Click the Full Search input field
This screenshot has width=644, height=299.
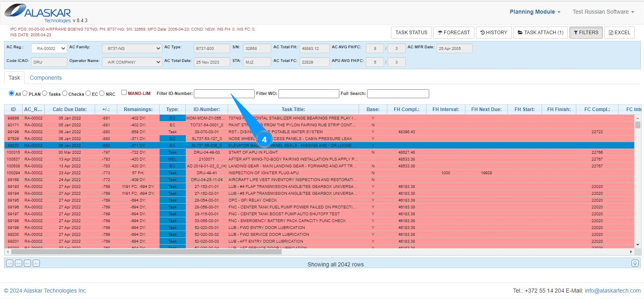[x=398, y=94]
